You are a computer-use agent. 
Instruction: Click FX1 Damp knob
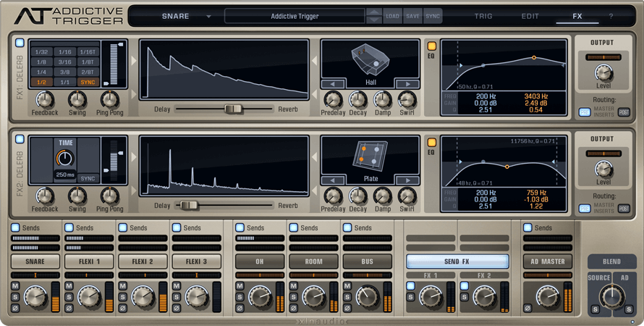click(382, 100)
